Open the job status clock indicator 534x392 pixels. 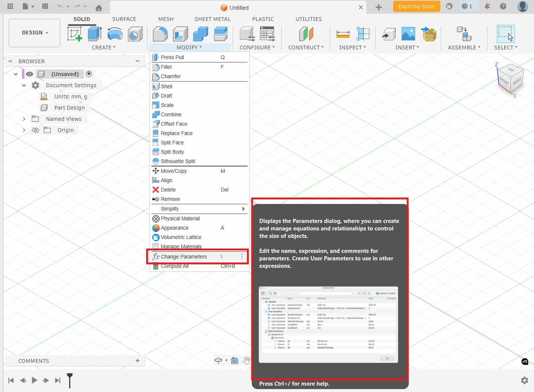[x=467, y=6]
